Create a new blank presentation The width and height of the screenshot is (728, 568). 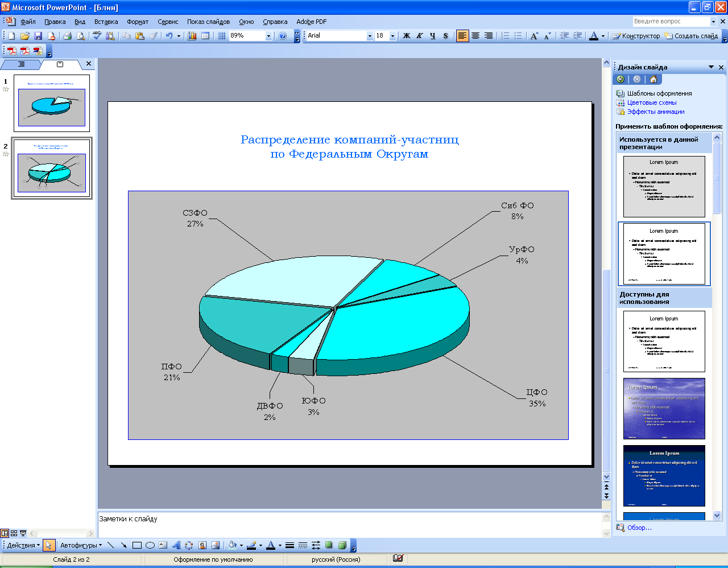[x=11, y=36]
